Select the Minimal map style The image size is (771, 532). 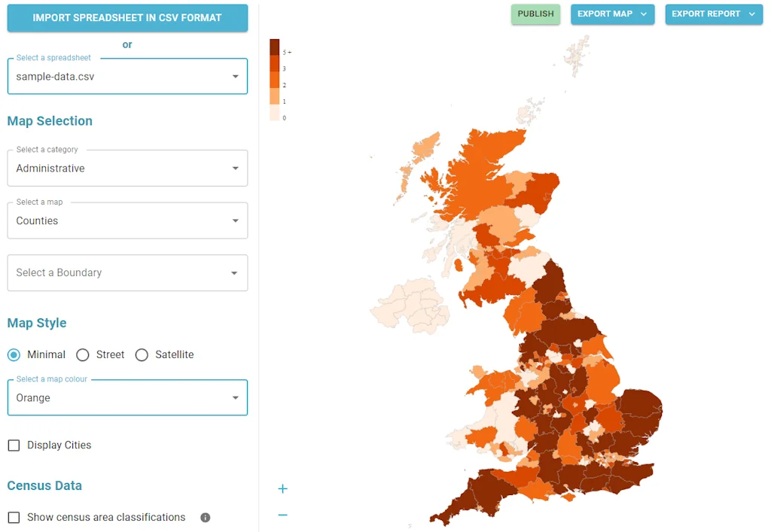point(12,354)
